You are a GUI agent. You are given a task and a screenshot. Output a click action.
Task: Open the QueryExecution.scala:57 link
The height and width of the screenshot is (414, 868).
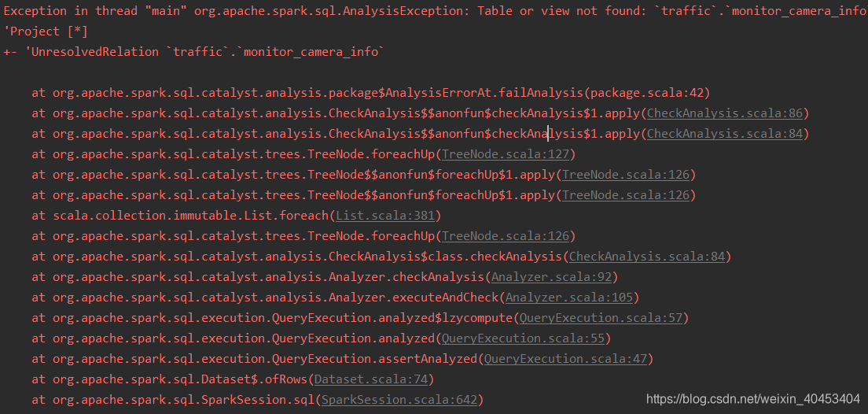tap(601, 318)
